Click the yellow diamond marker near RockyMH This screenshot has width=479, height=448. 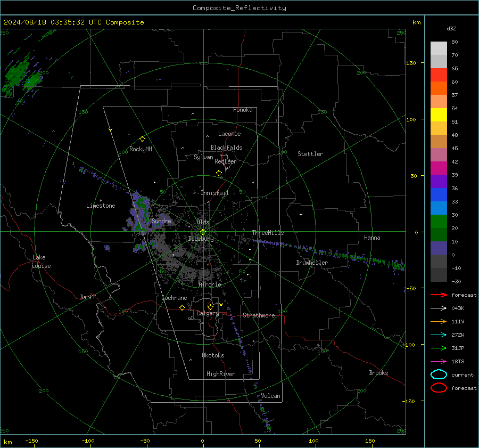pos(142,139)
